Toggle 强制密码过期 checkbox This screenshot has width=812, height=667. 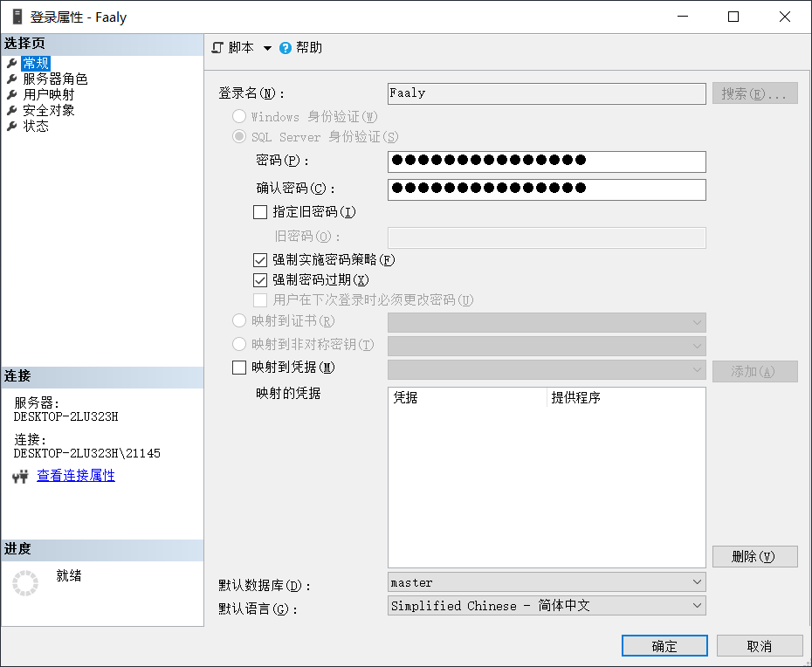click(260, 280)
